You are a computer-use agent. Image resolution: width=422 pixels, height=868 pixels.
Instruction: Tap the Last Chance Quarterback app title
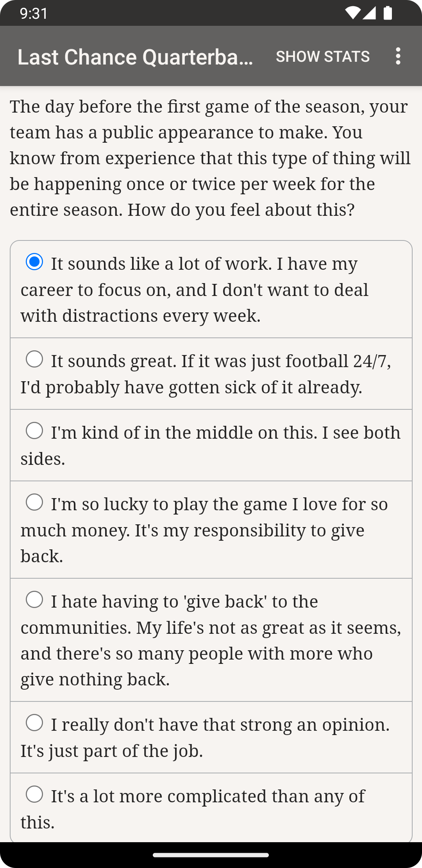(x=135, y=57)
